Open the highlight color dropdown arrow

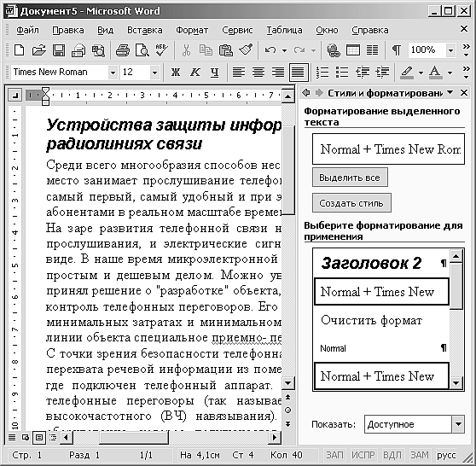(421, 73)
